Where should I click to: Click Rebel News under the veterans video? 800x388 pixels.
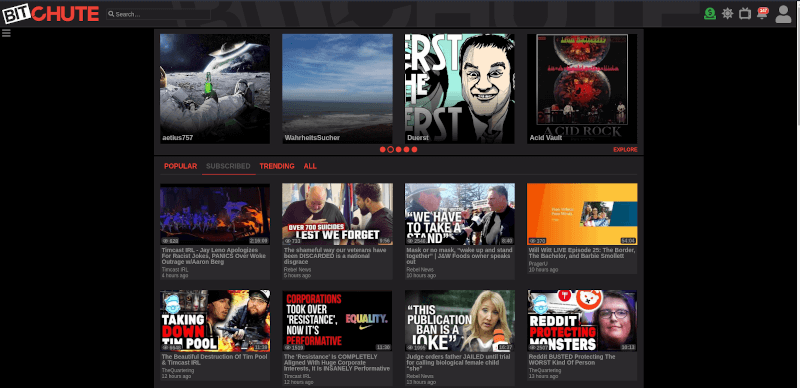(297, 269)
